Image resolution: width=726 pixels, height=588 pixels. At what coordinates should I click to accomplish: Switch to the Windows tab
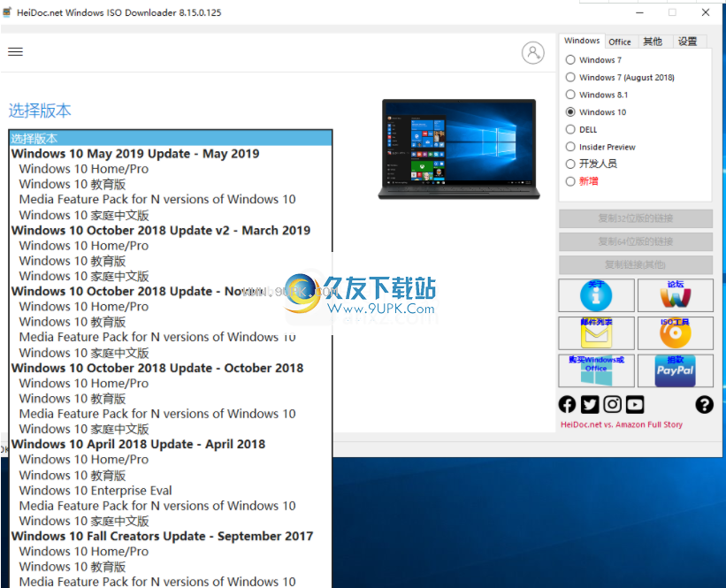[582, 41]
